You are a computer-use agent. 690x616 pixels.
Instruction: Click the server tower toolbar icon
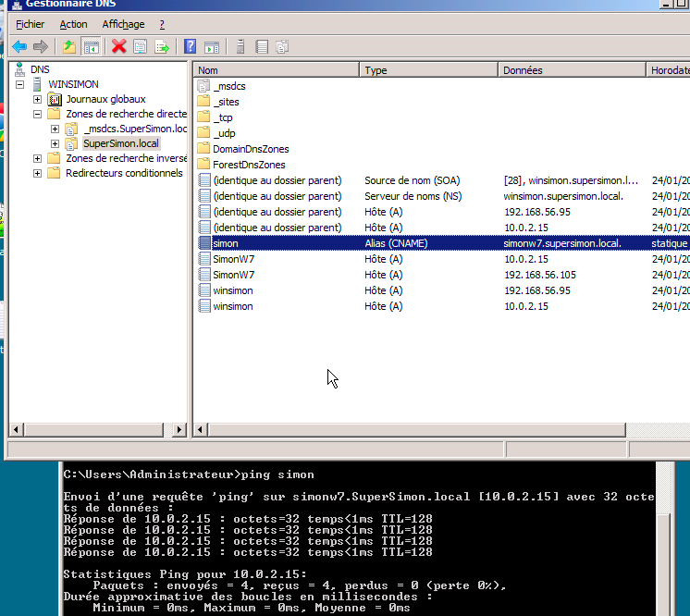click(240, 46)
